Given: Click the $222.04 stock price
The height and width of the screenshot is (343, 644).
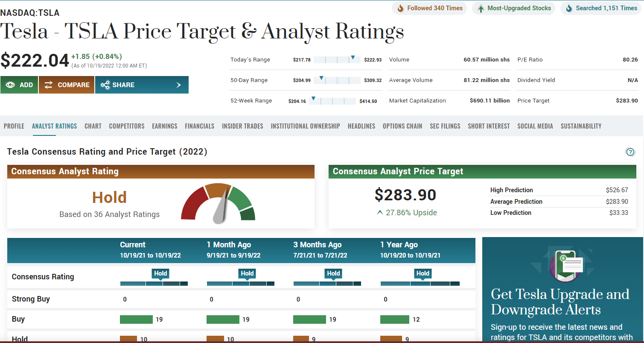Looking at the screenshot, I should pos(35,60).
